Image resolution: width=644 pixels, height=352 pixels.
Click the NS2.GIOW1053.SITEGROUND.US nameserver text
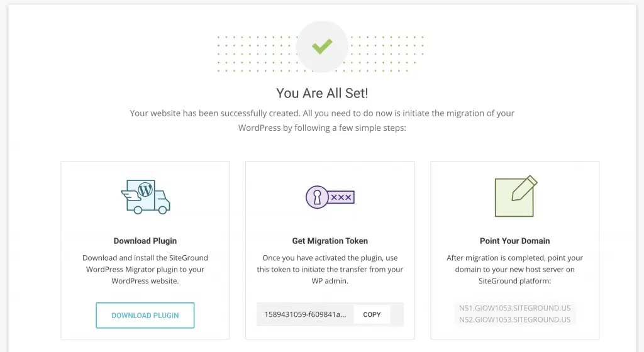[x=514, y=319]
